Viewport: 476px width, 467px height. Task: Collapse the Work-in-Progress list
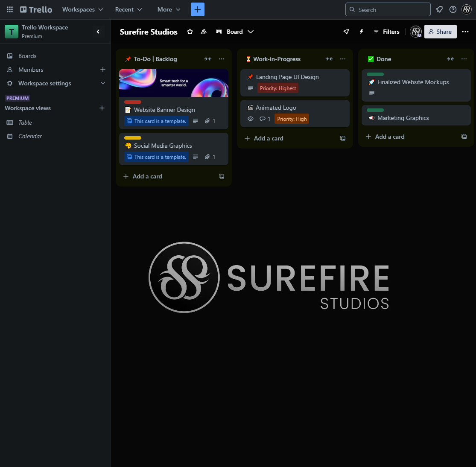click(x=329, y=59)
